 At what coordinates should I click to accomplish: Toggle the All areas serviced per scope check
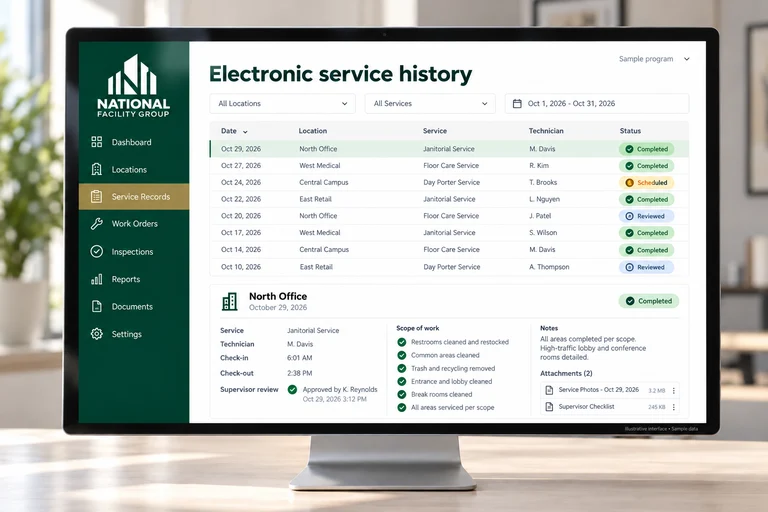point(402,408)
